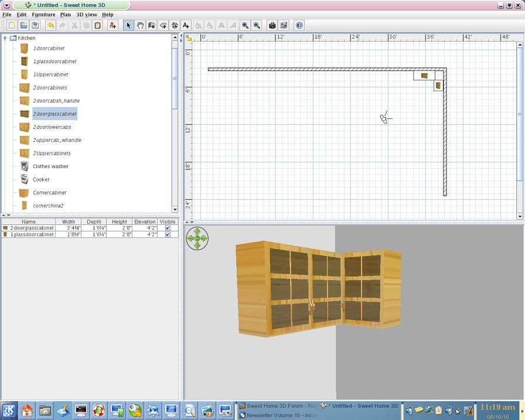Toggle Visible checkbox for 1glassdoorcabinet
The height and width of the screenshot is (420, 525).
coord(168,234)
